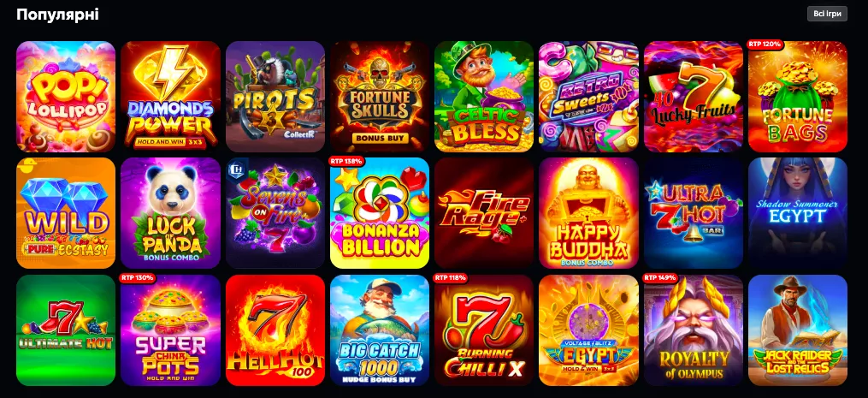The image size is (868, 398).
Task: Launch the Ultimate Hot green tile
Action: pyautogui.click(x=66, y=330)
